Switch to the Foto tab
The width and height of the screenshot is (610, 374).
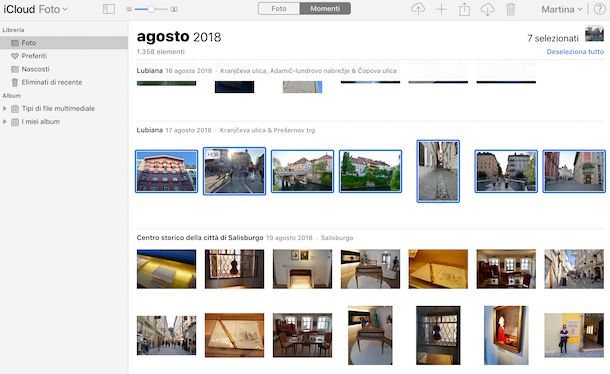(279, 9)
